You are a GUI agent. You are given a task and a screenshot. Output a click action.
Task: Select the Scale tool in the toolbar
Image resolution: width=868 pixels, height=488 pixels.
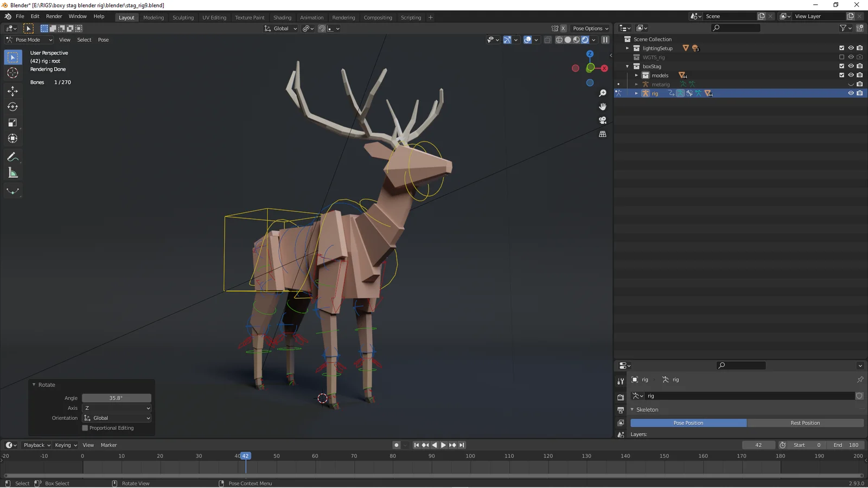[x=12, y=123]
